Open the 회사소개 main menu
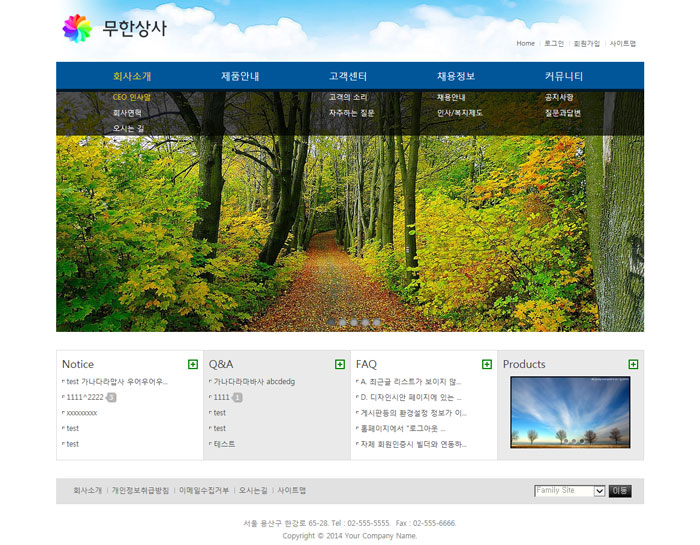700x545 pixels. click(x=132, y=76)
